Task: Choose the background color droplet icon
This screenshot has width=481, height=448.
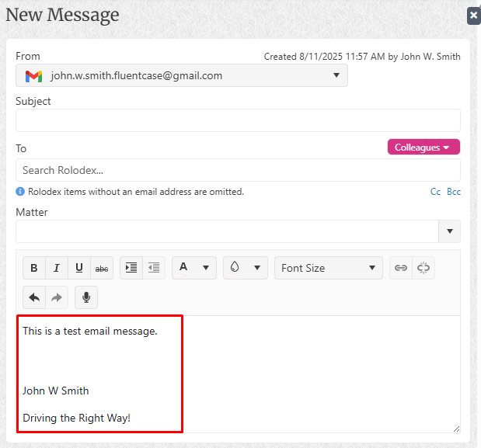Action: (235, 268)
